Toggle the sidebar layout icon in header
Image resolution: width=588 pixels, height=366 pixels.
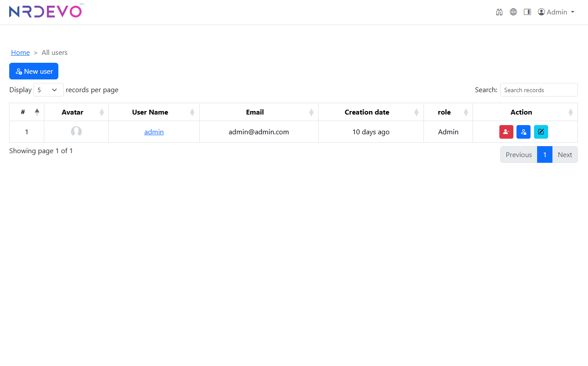coord(527,12)
